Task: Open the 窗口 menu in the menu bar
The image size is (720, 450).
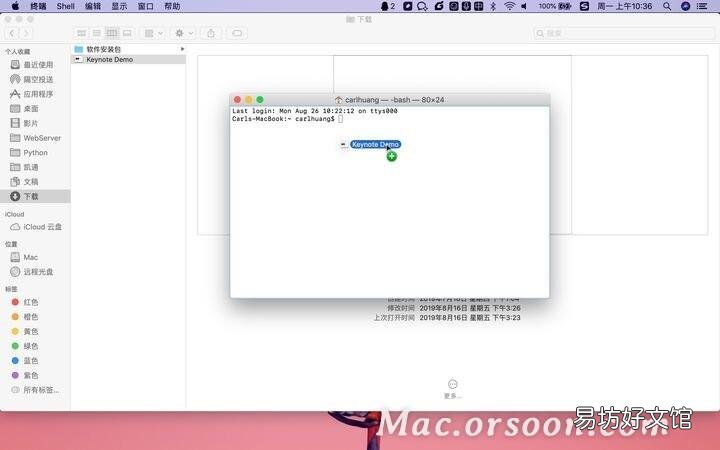Action: point(146,6)
